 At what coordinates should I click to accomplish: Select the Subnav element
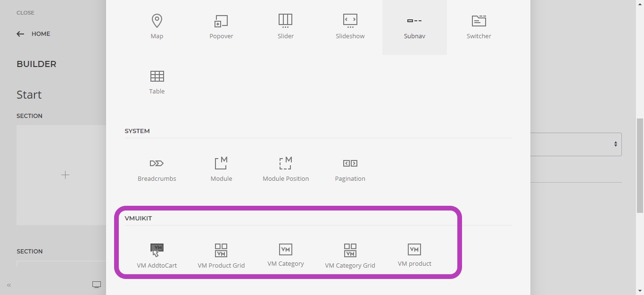414,27
